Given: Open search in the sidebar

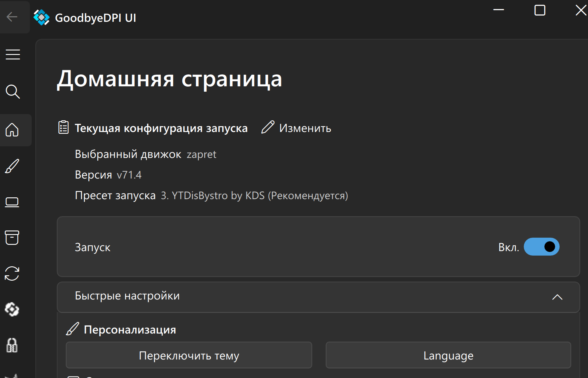Looking at the screenshot, I should [x=13, y=92].
